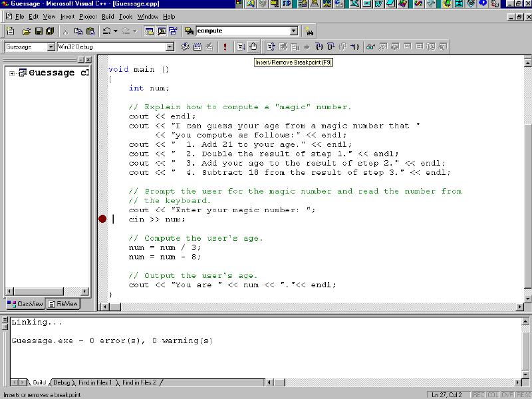Click the Build icon in the Build minibar
The height and width of the screenshot is (399, 532).
point(197,47)
